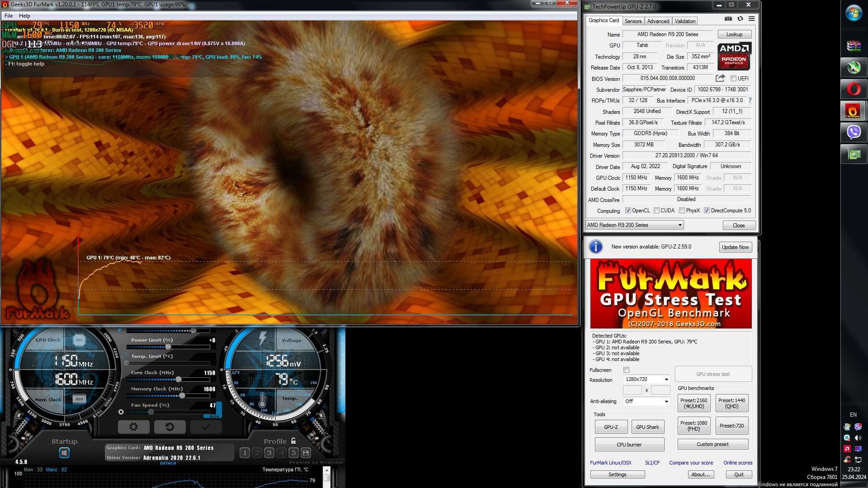Viewport: 868px width, 488px height.
Task: Click the EN language indicator
Action: point(853,415)
